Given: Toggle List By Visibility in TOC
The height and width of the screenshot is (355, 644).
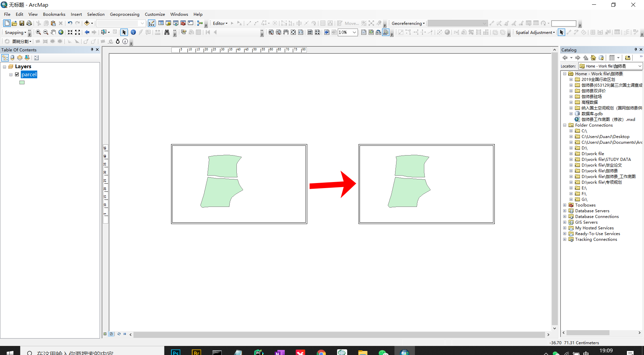Looking at the screenshot, I should (x=20, y=58).
